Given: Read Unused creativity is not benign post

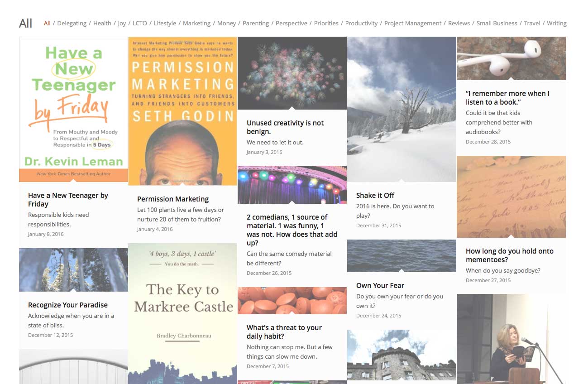Looking at the screenshot, I should 285,127.
